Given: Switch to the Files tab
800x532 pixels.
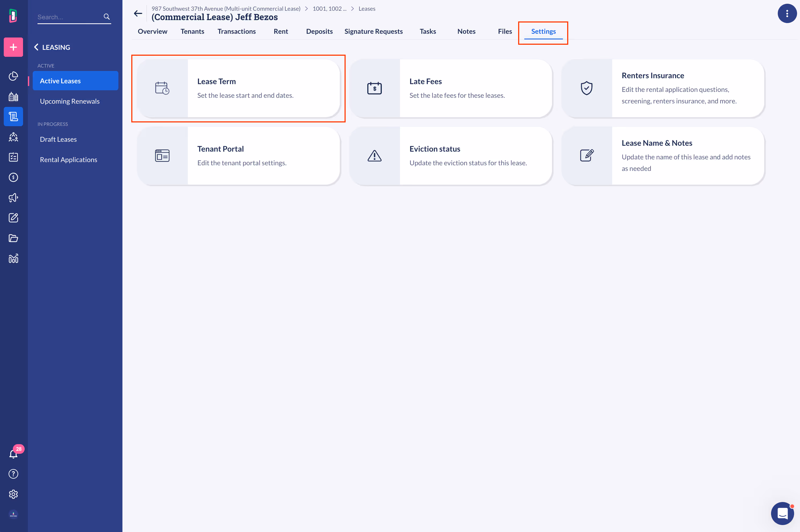Looking at the screenshot, I should click(505, 31).
